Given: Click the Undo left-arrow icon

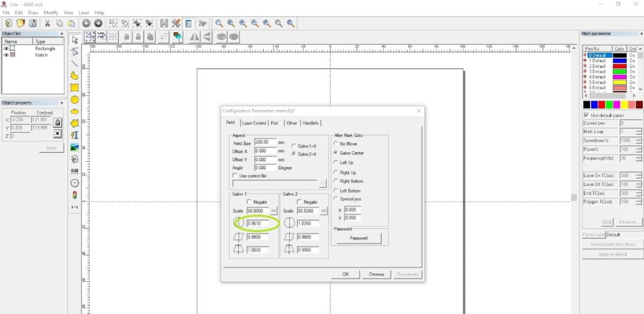Looking at the screenshot, I should [86, 23].
